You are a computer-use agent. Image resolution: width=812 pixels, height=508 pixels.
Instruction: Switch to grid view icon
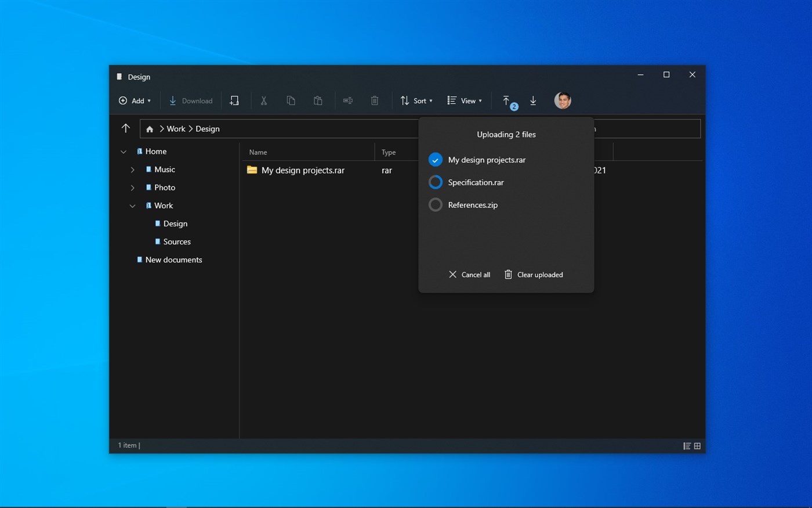tap(697, 446)
